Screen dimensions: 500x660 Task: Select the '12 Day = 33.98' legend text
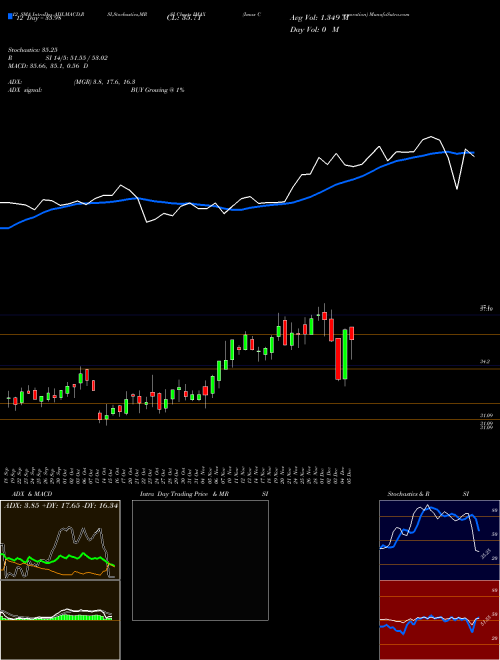pos(39,18)
